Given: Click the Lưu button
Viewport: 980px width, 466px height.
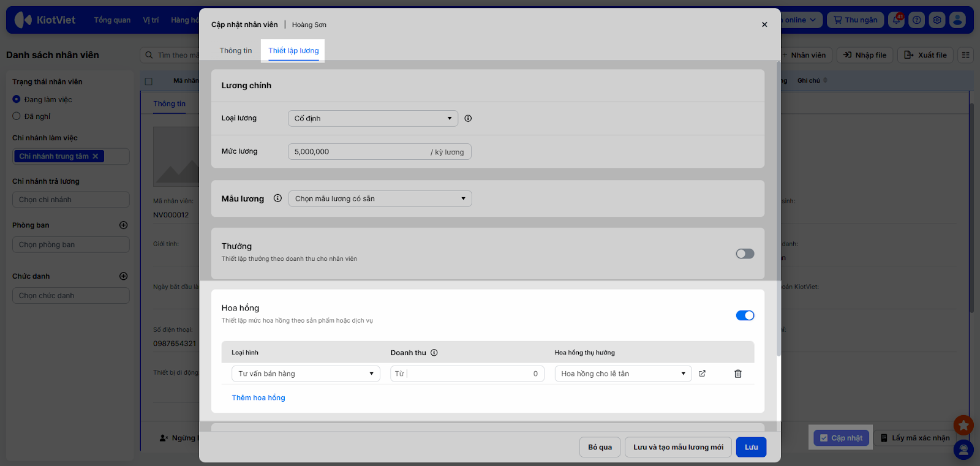Looking at the screenshot, I should [751, 447].
